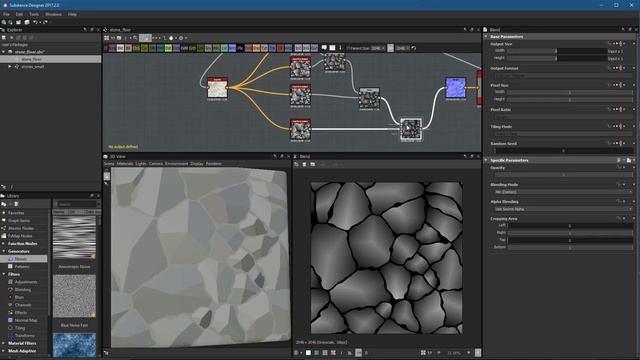Select Blur under Filters
Screen dimensions: 640x360
point(19,298)
